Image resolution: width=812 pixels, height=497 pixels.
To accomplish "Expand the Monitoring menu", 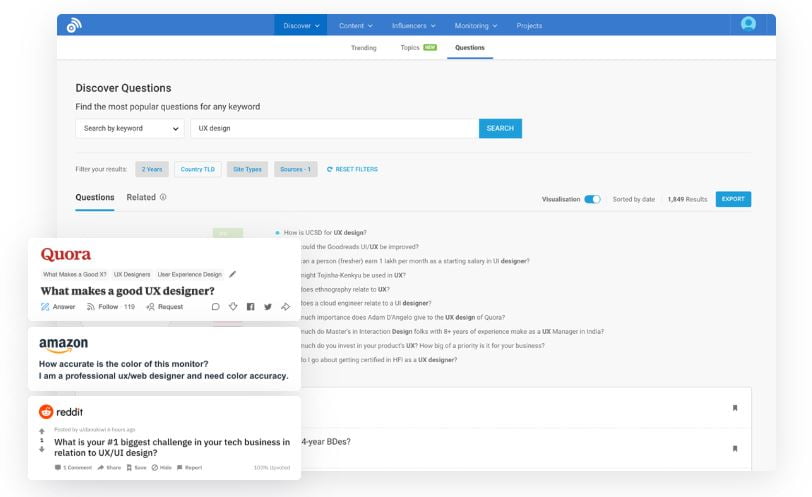I will (x=475, y=25).
